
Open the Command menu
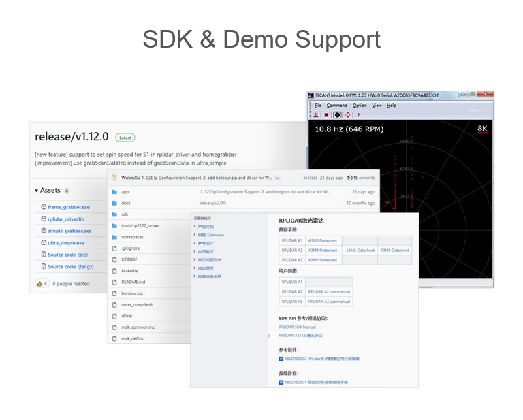(x=337, y=106)
